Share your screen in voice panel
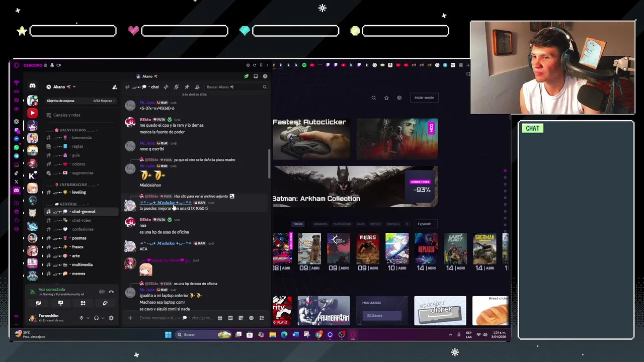This screenshot has height=362, width=644. (60, 303)
